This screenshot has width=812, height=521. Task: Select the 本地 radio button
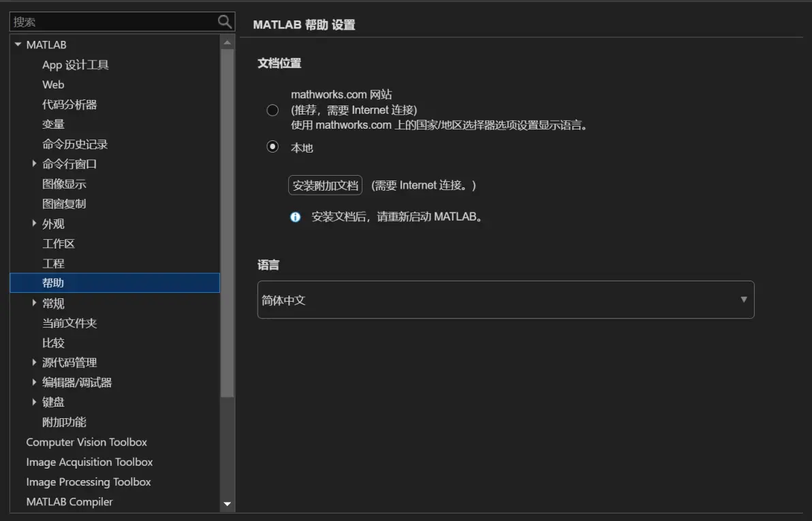pyautogui.click(x=272, y=146)
